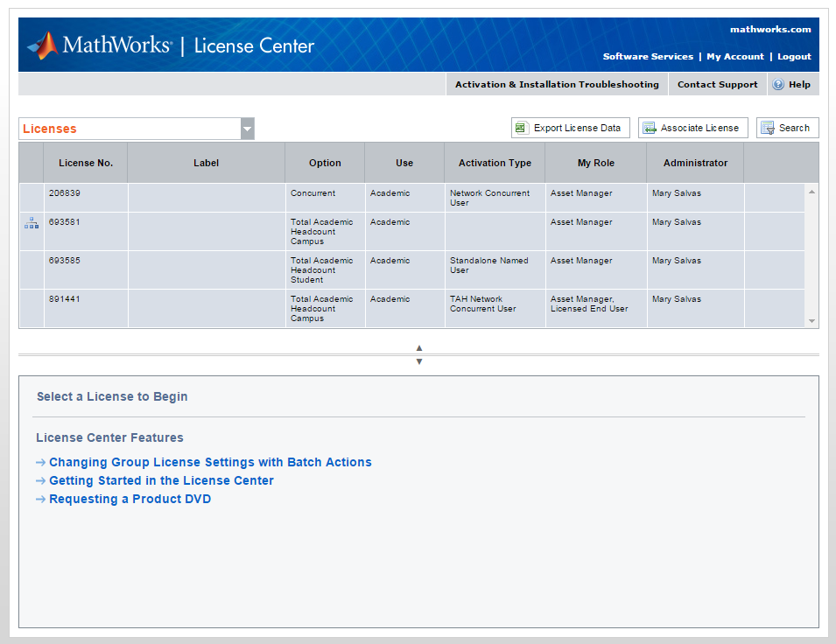
Task: Click the Export License Data button
Action: pyautogui.click(x=571, y=128)
